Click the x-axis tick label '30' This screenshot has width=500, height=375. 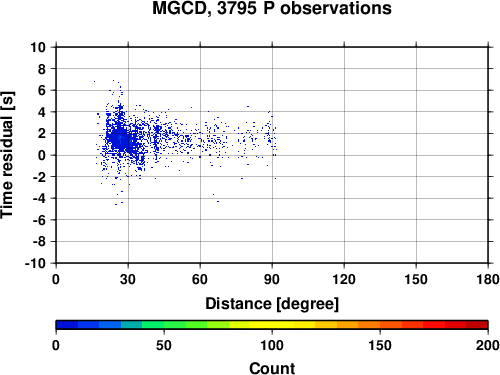tap(128, 279)
